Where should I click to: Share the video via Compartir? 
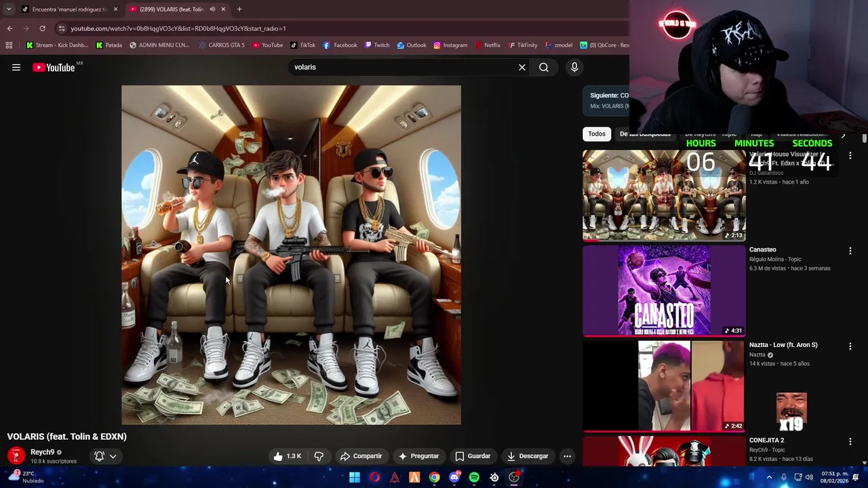(x=361, y=456)
